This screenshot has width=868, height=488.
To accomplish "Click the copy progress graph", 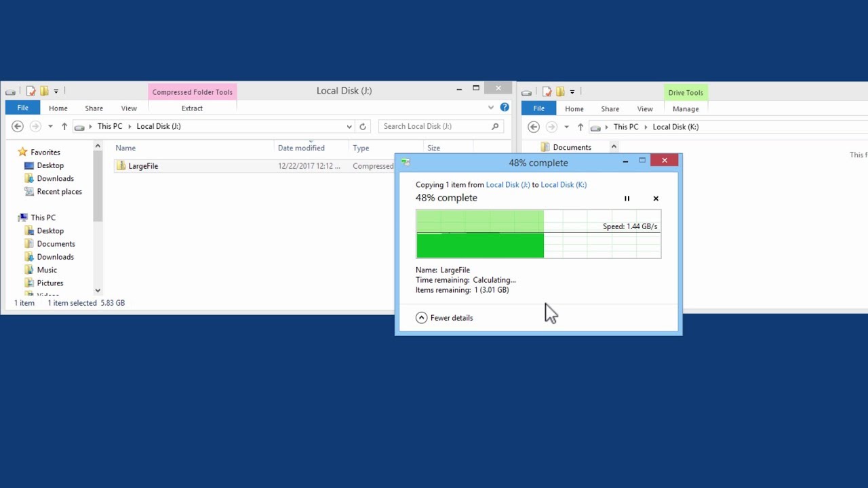I will click(x=538, y=234).
